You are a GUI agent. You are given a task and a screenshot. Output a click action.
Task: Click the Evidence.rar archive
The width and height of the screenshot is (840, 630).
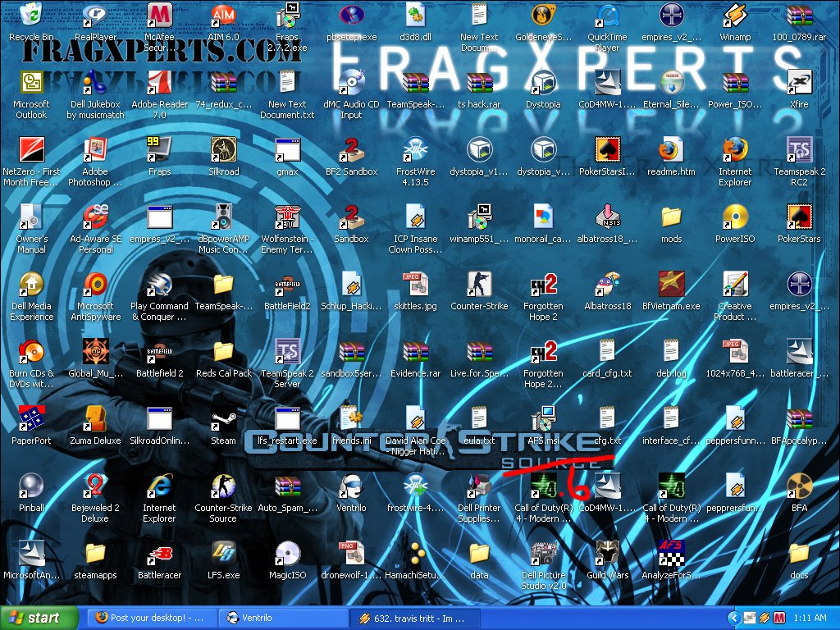click(415, 351)
